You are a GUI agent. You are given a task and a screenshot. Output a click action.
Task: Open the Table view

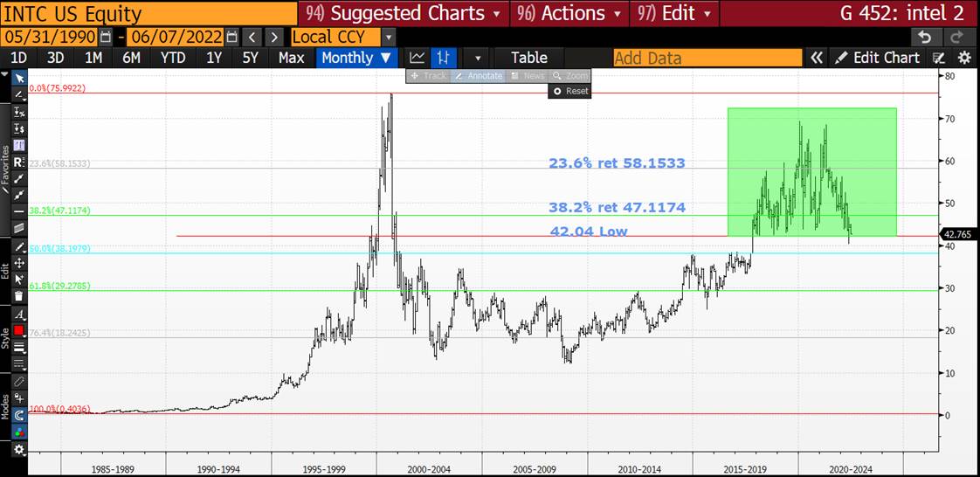pyautogui.click(x=528, y=58)
